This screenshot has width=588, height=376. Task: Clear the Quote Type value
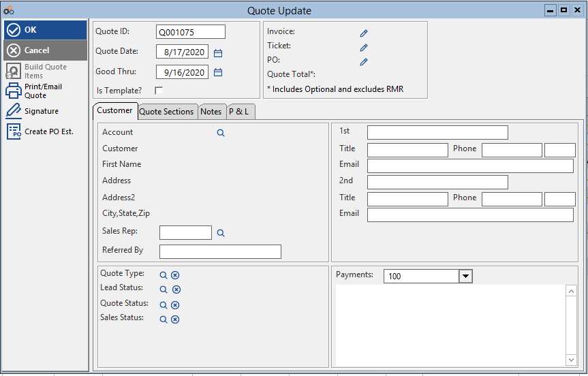175,275
